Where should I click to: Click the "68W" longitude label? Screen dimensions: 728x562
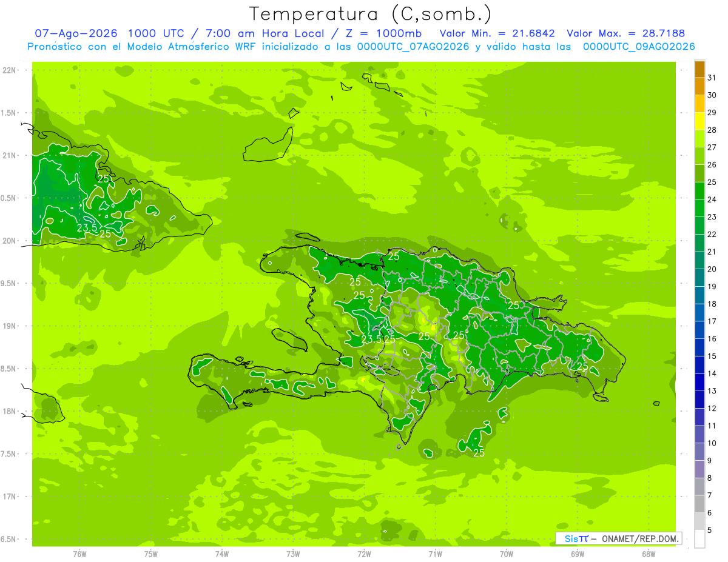point(649,554)
